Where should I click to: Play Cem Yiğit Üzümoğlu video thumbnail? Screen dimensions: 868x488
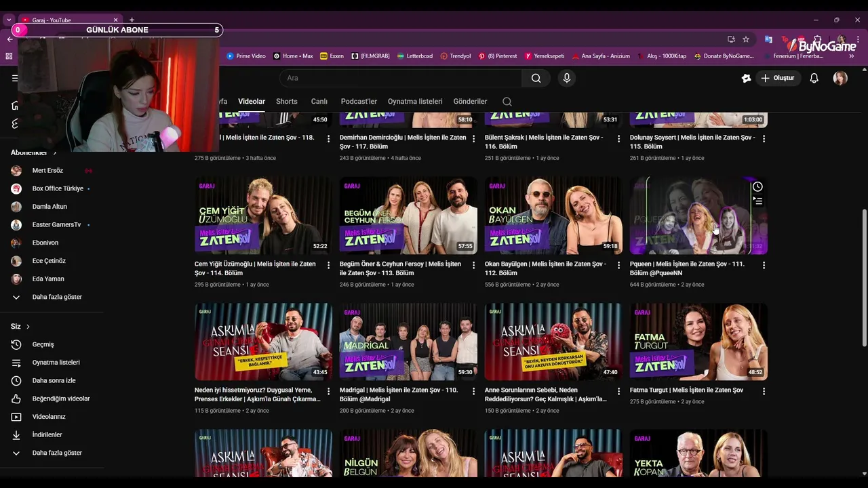click(x=263, y=216)
